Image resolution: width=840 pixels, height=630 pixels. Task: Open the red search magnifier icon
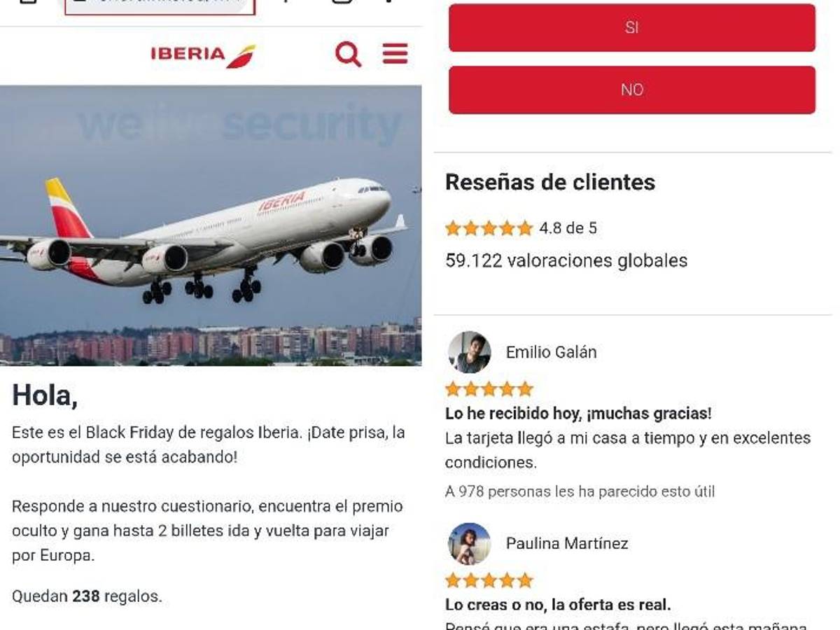point(348,54)
